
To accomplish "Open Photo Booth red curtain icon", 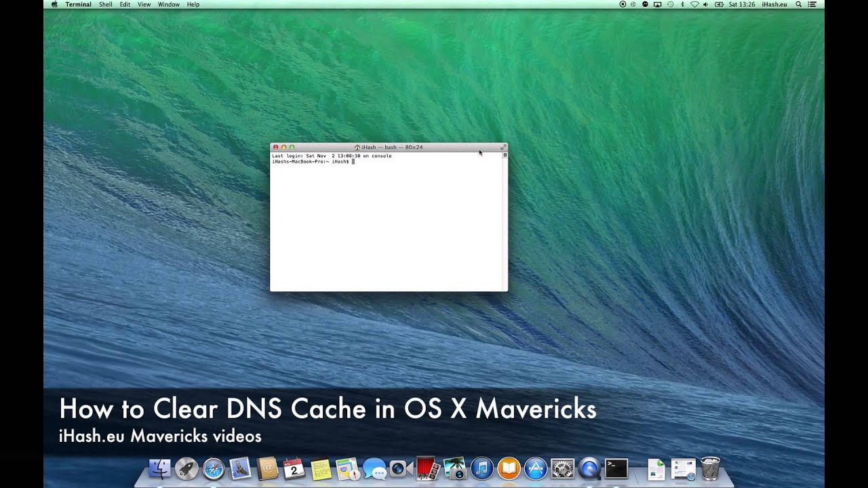I will (x=427, y=468).
